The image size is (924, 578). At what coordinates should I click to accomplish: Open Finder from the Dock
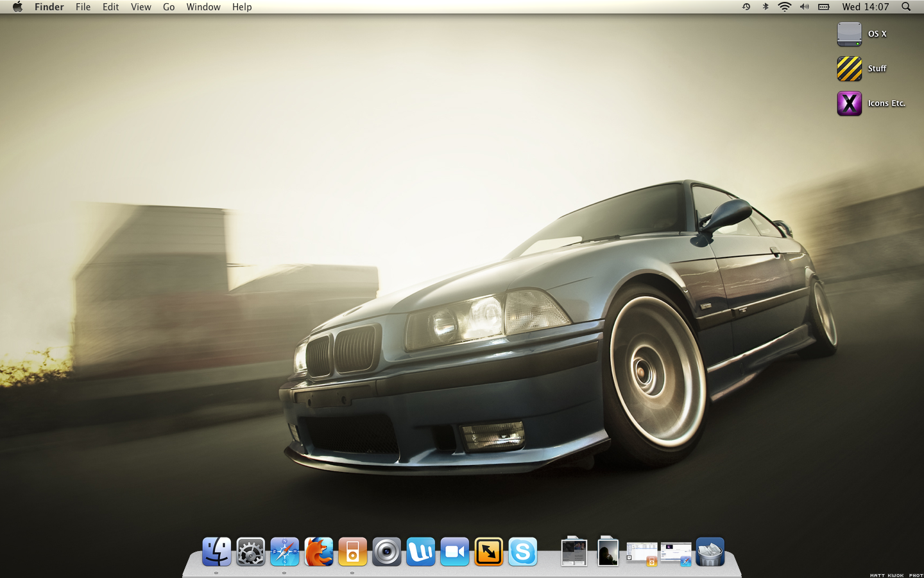[217, 552]
